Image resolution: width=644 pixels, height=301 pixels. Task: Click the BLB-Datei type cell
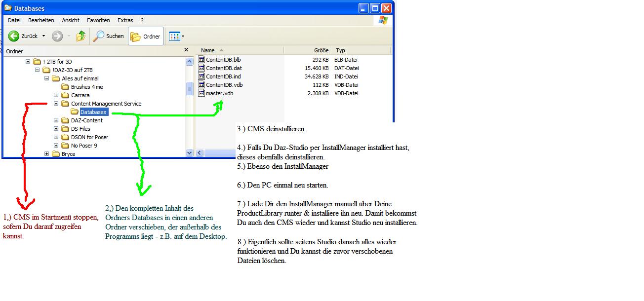346,60
